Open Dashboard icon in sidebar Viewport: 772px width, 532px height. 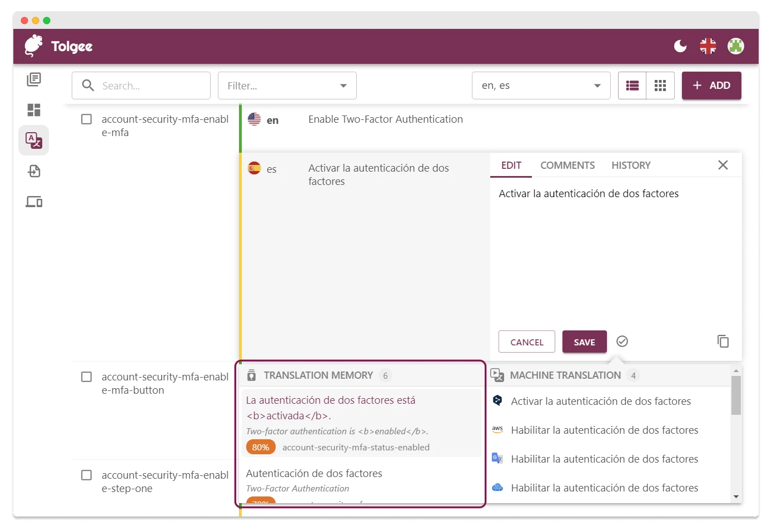click(x=34, y=110)
